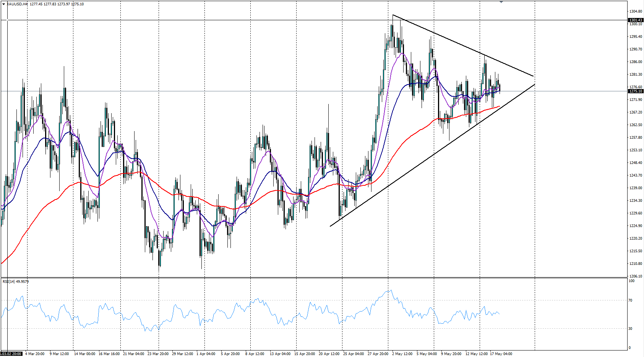The width and height of the screenshot is (644, 357).
Task: Click the 2 May 12:00 time label
Action: click(402, 354)
